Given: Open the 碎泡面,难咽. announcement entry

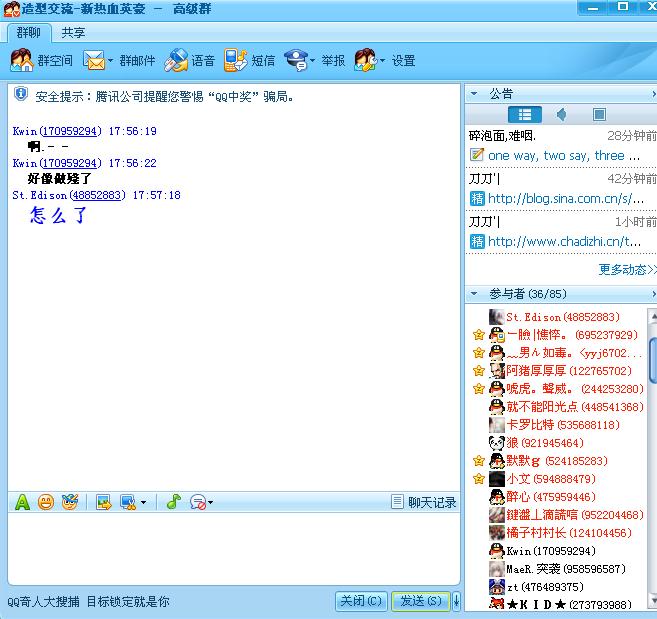Looking at the screenshot, I should coord(502,136).
